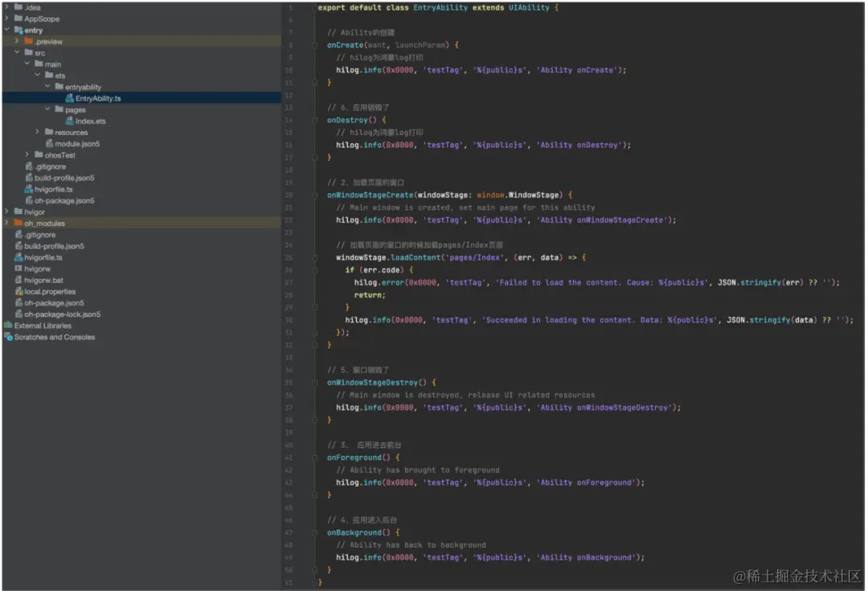Click the pages folder icon
This screenshot has width=868, height=591.
point(59,109)
